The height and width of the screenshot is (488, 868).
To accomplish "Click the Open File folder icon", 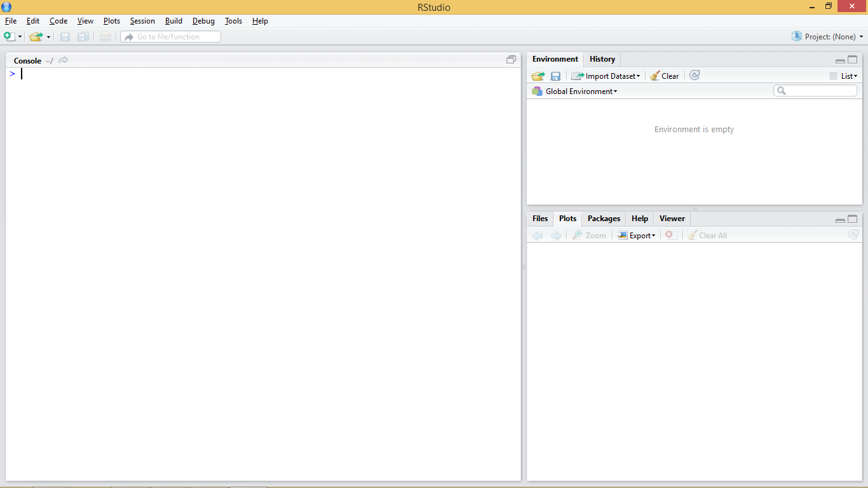I will pyautogui.click(x=36, y=37).
